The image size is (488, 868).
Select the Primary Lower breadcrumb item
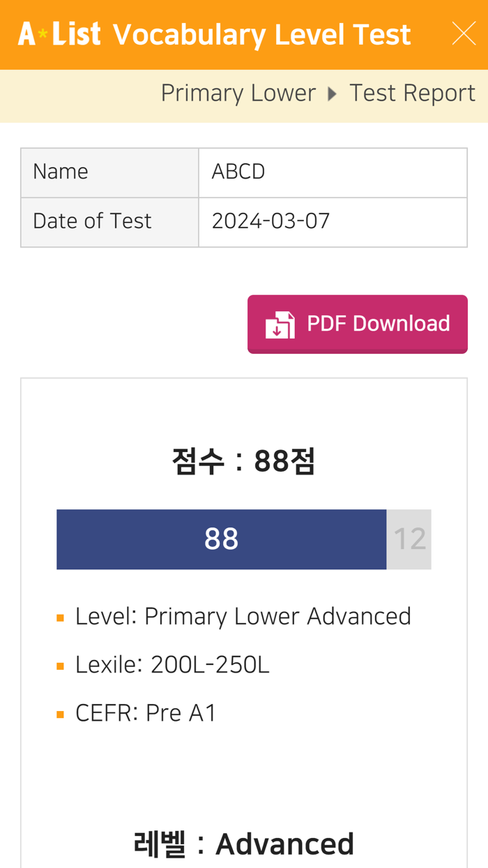point(238,92)
